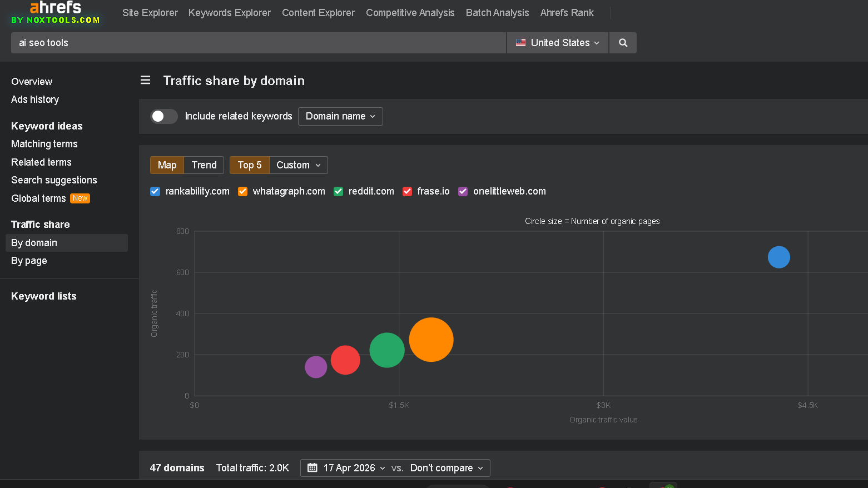Open Site Explorer in top navigation

point(150,13)
